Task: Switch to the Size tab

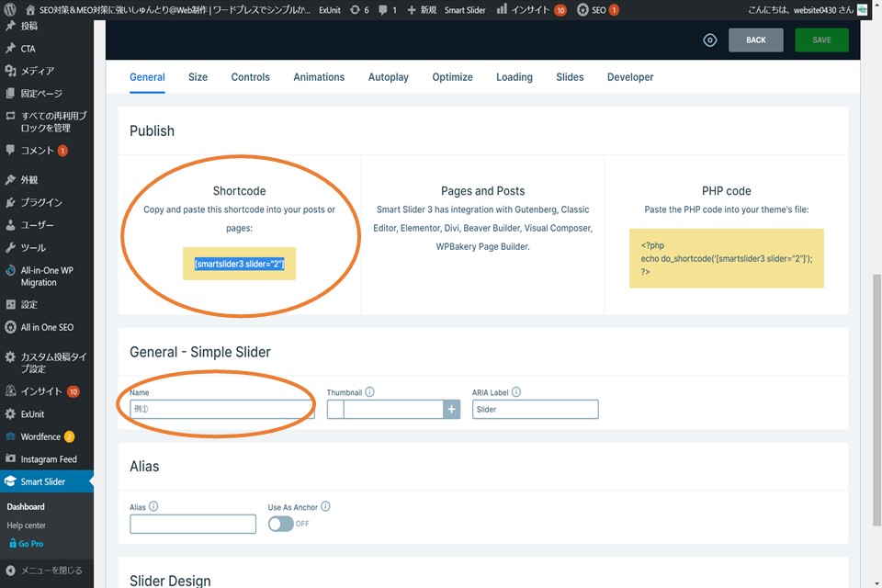Action: coord(198,77)
